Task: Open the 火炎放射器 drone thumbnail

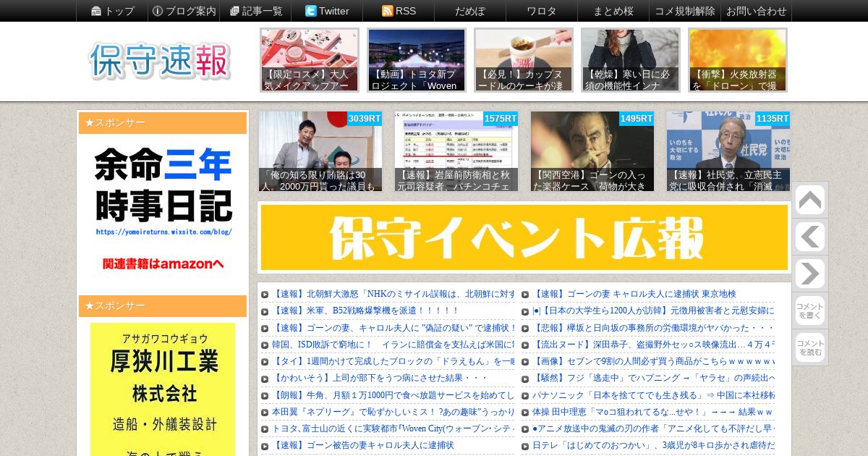Action: [x=738, y=60]
